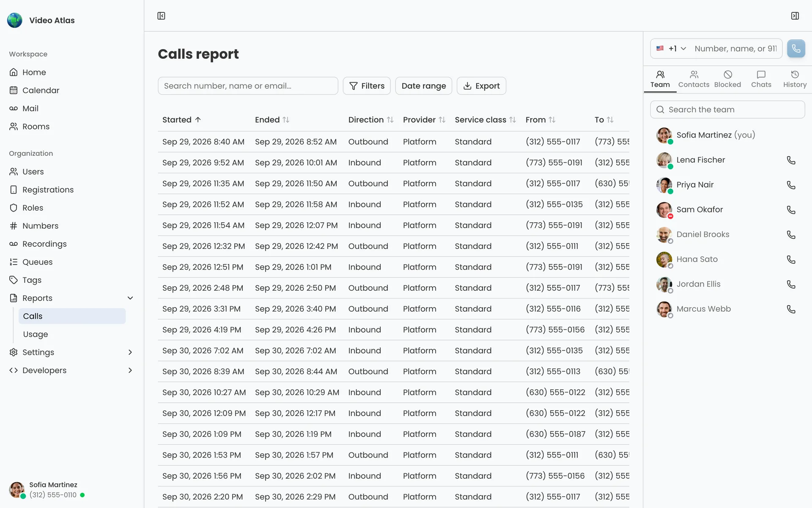Focus the search number, name or email field
This screenshot has width=812, height=508.
click(x=248, y=86)
